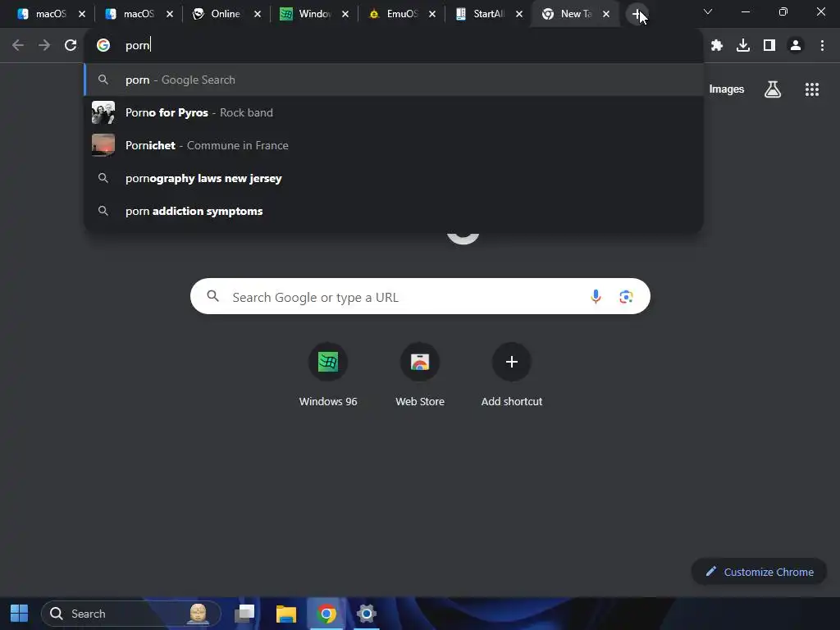
Task: Open Chrome's three-dot menu
Action: coord(822,46)
